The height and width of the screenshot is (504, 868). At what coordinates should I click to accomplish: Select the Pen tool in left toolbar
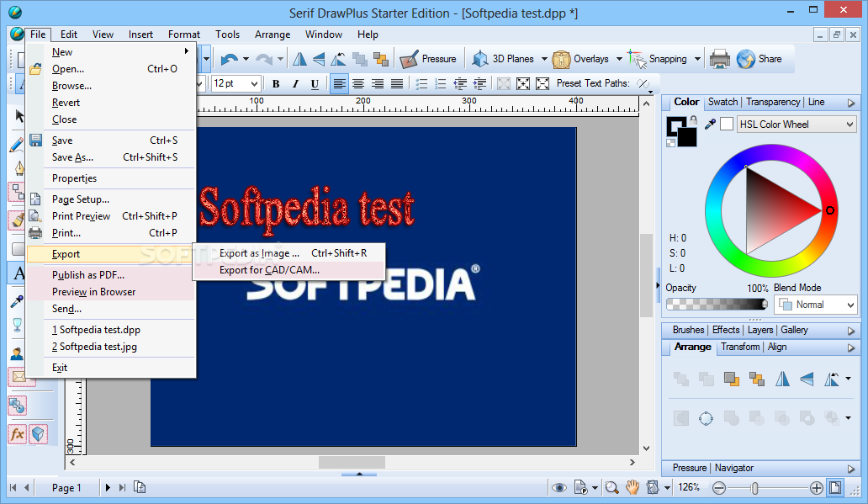tap(19, 167)
